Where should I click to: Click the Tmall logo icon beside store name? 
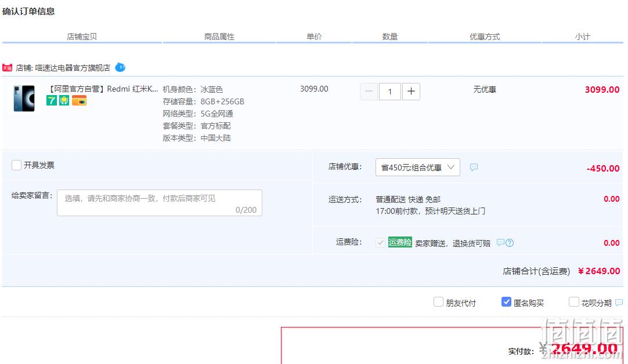click(7, 68)
